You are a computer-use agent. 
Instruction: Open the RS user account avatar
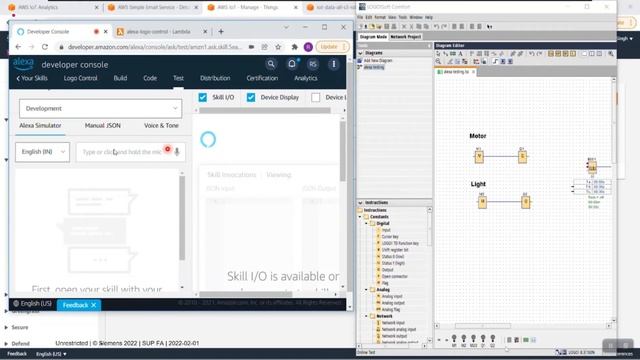click(x=313, y=64)
